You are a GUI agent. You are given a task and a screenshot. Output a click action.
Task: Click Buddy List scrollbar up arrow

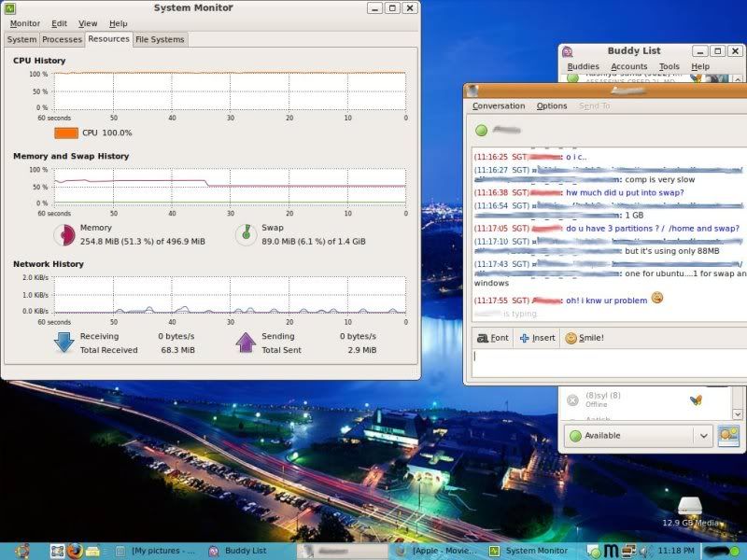pyautogui.click(x=738, y=79)
